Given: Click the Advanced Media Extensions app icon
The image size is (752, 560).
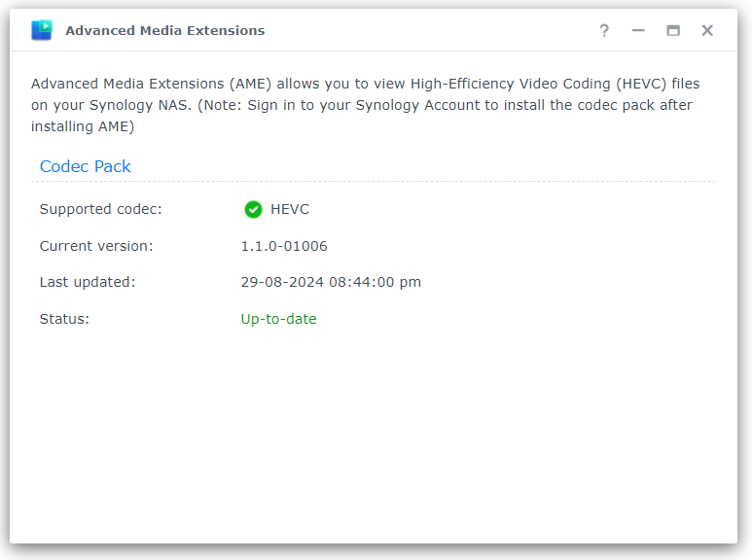Looking at the screenshot, I should 42,30.
